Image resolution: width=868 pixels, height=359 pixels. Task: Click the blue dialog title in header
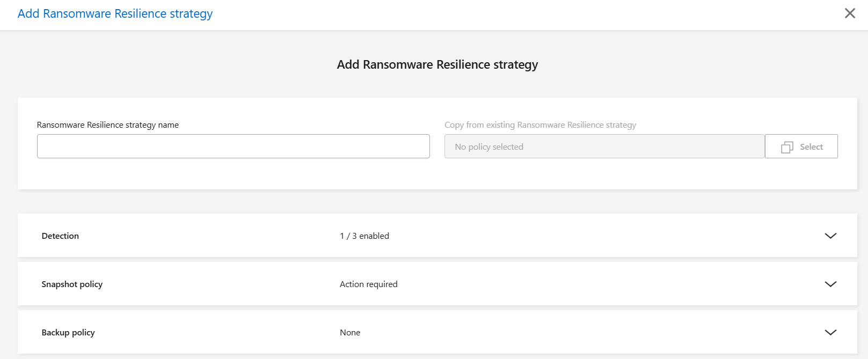115,13
